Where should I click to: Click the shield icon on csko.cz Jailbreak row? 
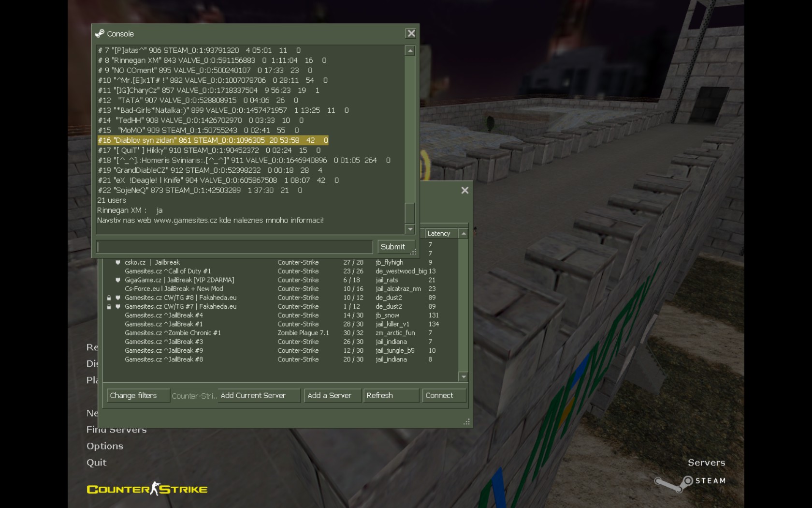pyautogui.click(x=117, y=262)
